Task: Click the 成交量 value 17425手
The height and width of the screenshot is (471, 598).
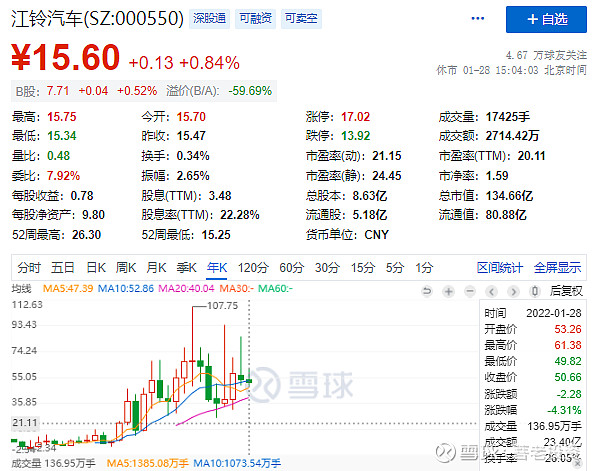Action: pos(508,117)
